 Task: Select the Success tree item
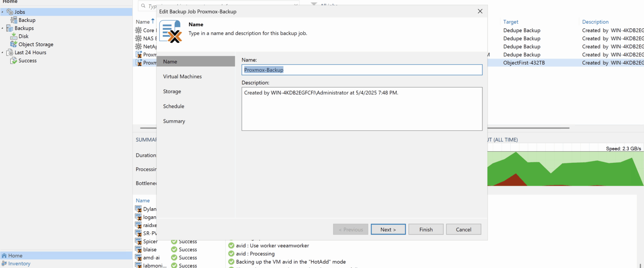coord(28,61)
